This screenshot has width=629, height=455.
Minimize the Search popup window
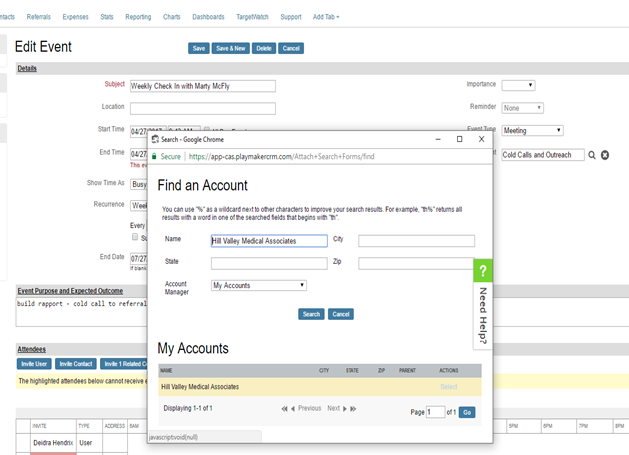pos(438,139)
